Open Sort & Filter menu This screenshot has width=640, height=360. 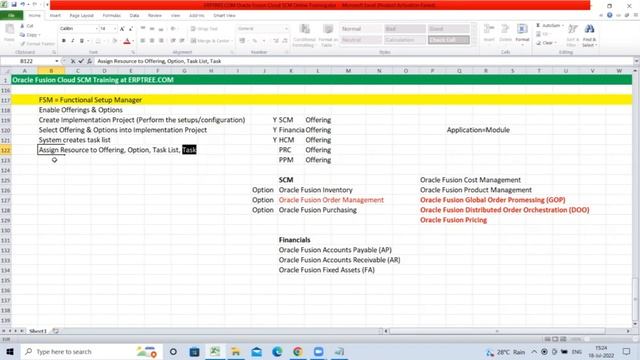pyautogui.click(x=572, y=35)
